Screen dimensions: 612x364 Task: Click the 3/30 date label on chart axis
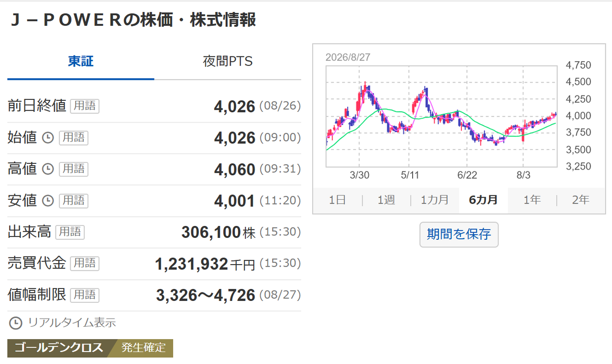point(360,175)
